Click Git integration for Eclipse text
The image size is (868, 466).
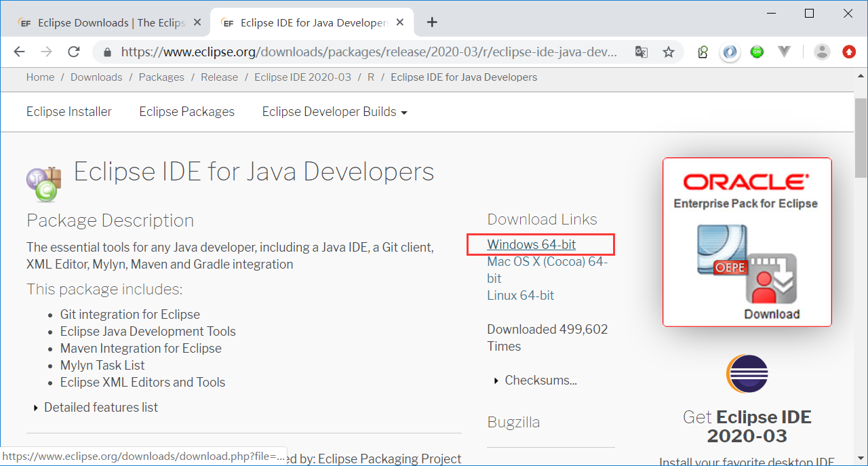(x=130, y=315)
